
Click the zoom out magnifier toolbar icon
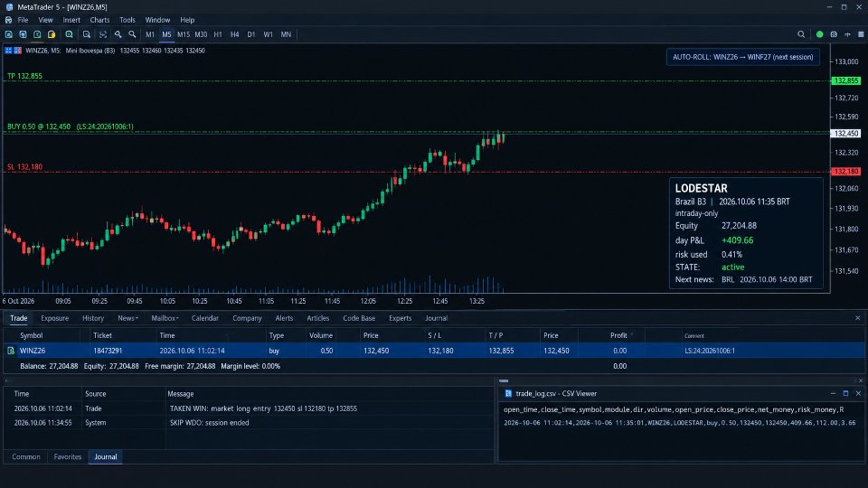132,34
